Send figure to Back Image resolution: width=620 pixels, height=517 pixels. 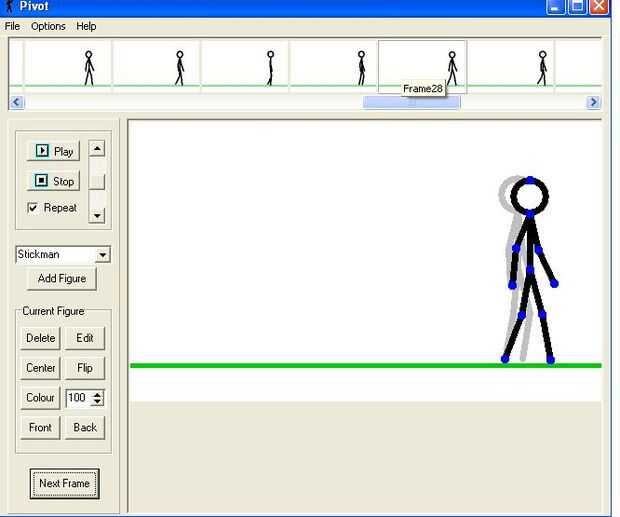pos(85,427)
